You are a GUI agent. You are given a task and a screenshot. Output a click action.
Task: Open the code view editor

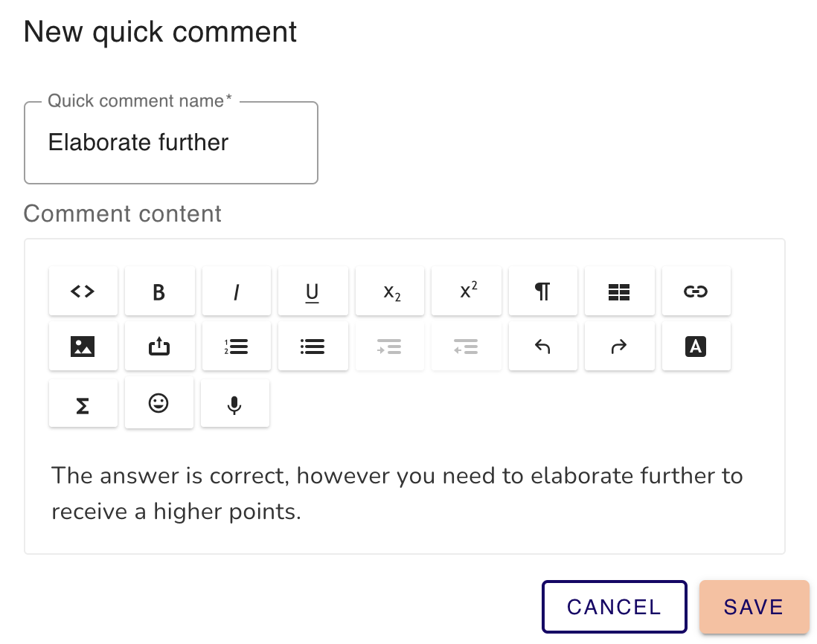[83, 292]
